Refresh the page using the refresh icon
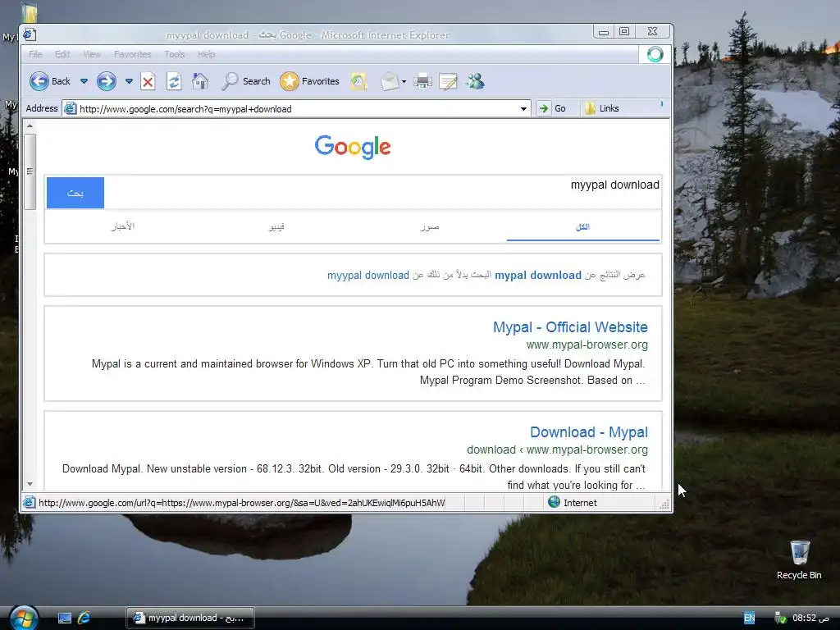 [x=174, y=81]
